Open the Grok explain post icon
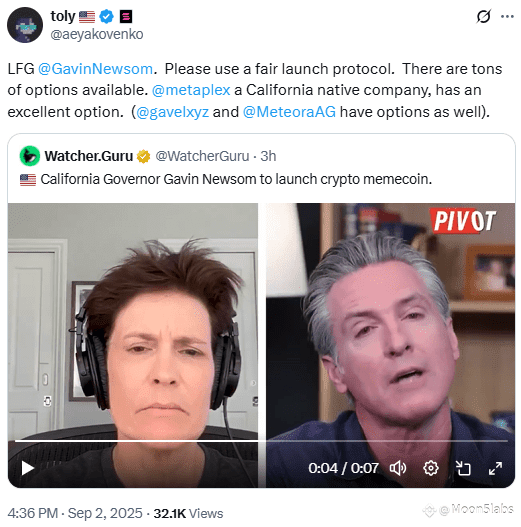The image size is (521, 527). click(483, 16)
